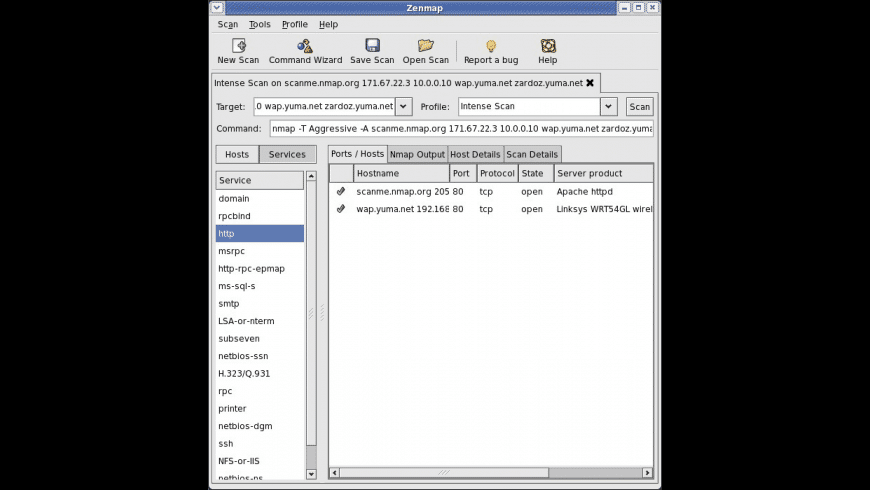Select the printer service
The image size is (870, 490).
click(260, 408)
